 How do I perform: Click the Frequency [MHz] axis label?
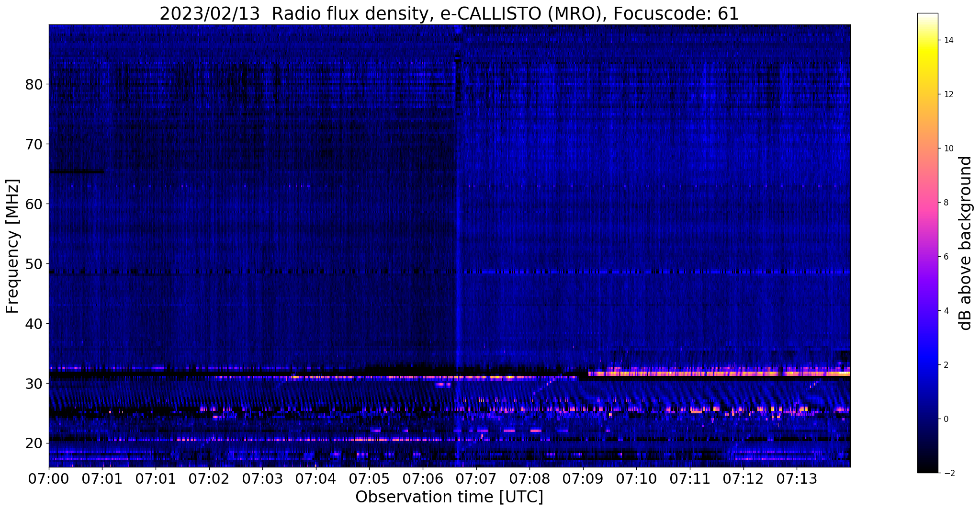[13, 246]
